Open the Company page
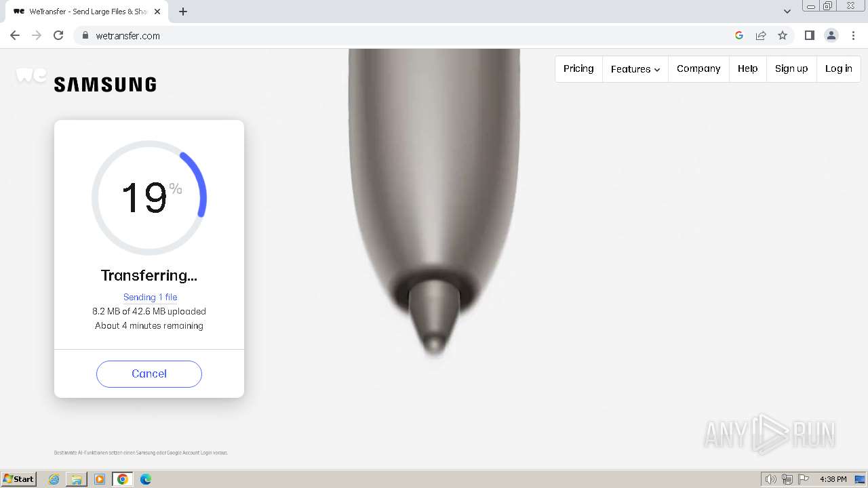 pyautogui.click(x=698, y=68)
